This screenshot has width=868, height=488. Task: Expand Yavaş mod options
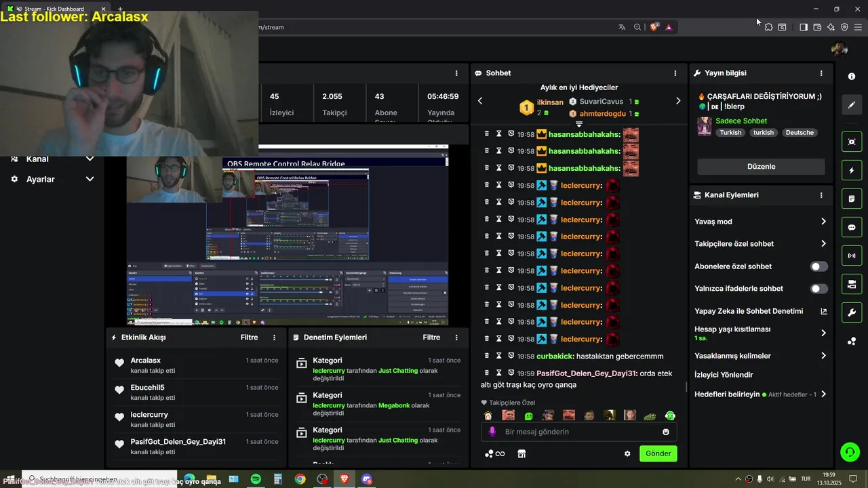click(823, 222)
